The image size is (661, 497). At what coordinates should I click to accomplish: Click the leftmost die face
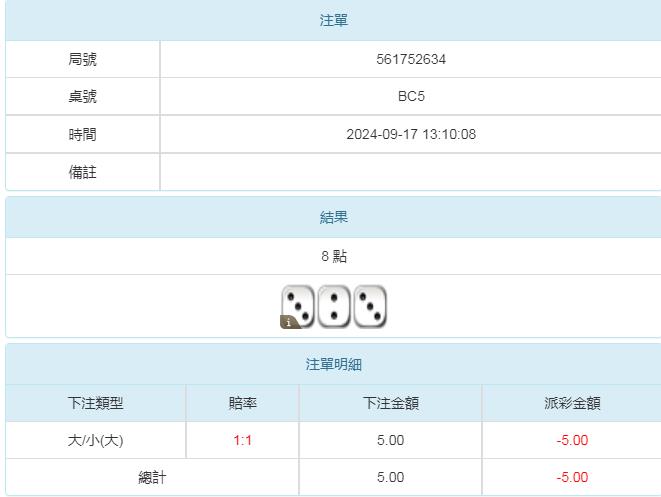pyautogui.click(x=299, y=305)
